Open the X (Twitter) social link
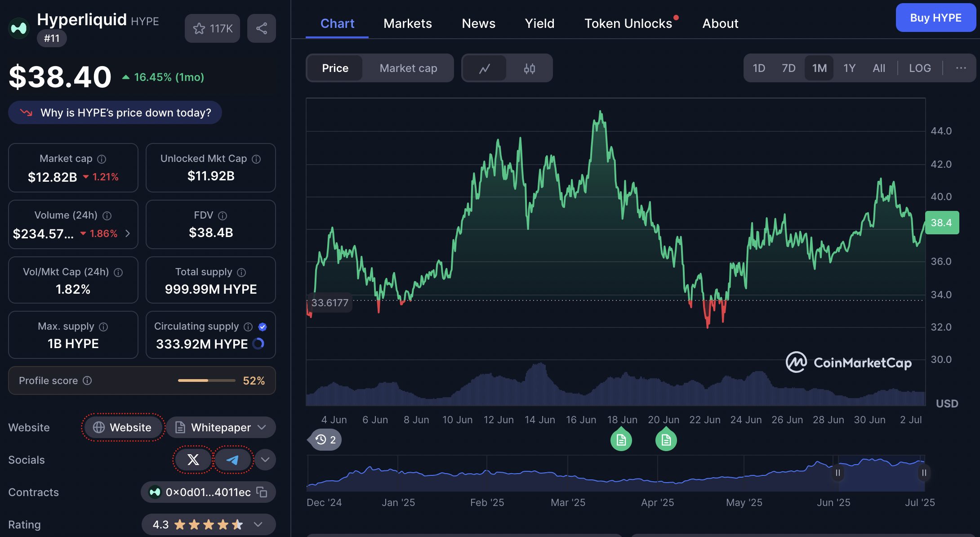 tap(193, 460)
